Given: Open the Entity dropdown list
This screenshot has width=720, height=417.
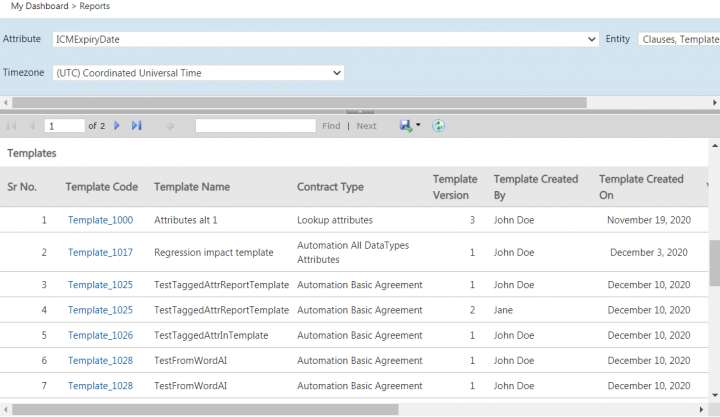Looking at the screenshot, I should point(678,40).
